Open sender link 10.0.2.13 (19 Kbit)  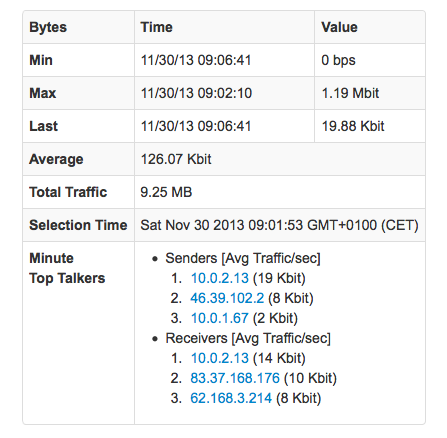(x=219, y=278)
